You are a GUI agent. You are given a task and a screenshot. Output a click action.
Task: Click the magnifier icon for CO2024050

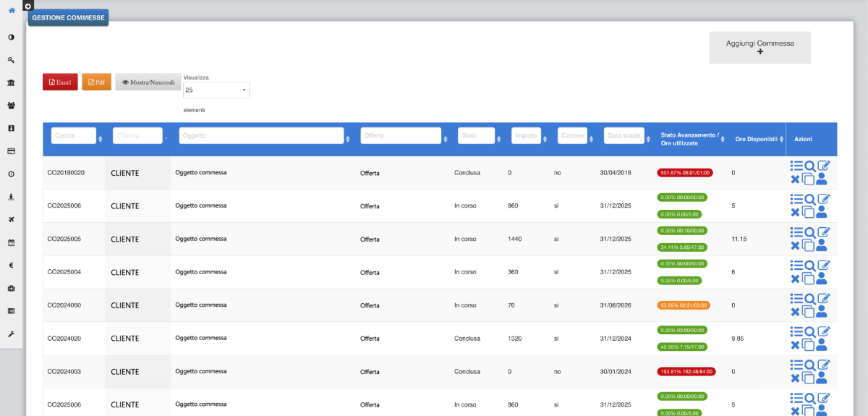(810, 300)
